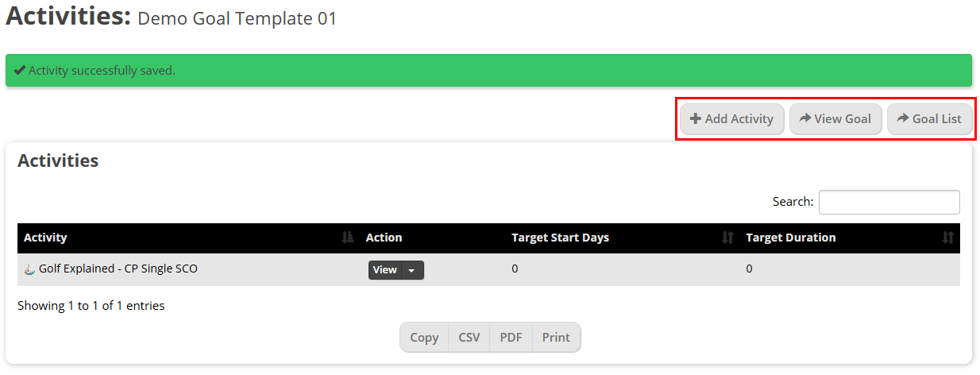Click the View Goal button

click(835, 119)
